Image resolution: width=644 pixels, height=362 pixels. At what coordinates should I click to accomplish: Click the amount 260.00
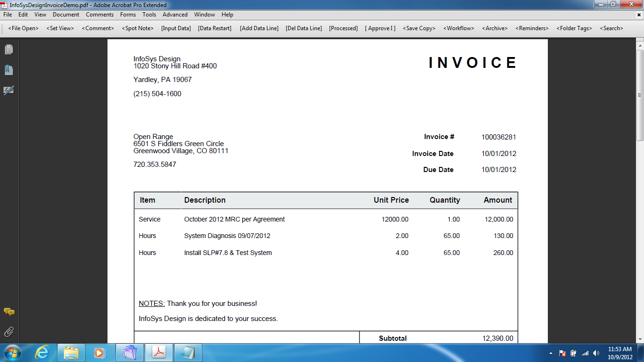[x=503, y=253]
